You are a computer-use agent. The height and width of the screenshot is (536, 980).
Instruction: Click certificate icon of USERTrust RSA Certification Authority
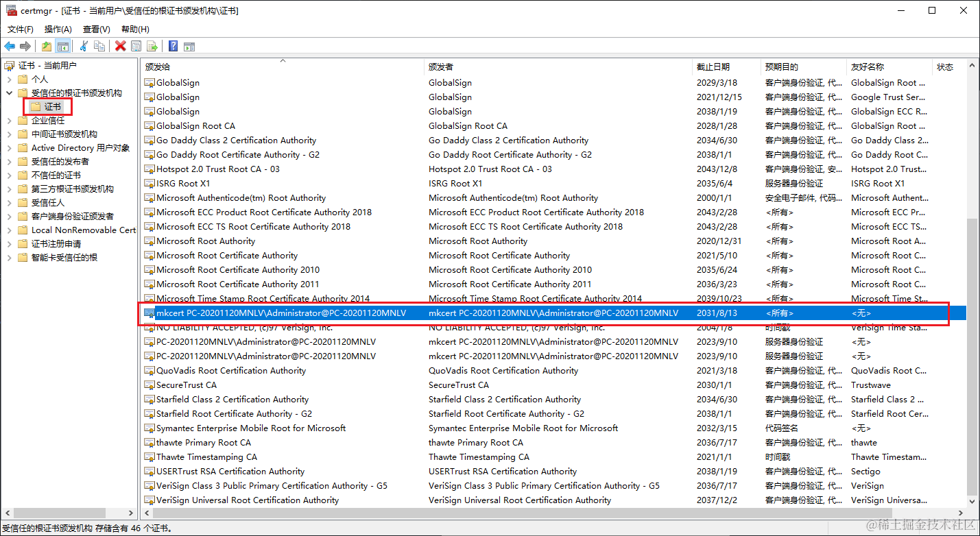(150, 472)
